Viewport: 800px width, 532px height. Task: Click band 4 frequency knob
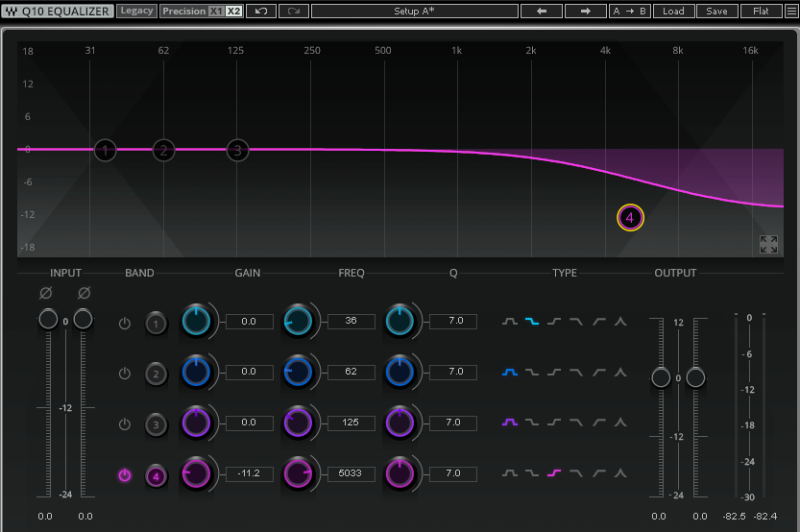(298, 473)
